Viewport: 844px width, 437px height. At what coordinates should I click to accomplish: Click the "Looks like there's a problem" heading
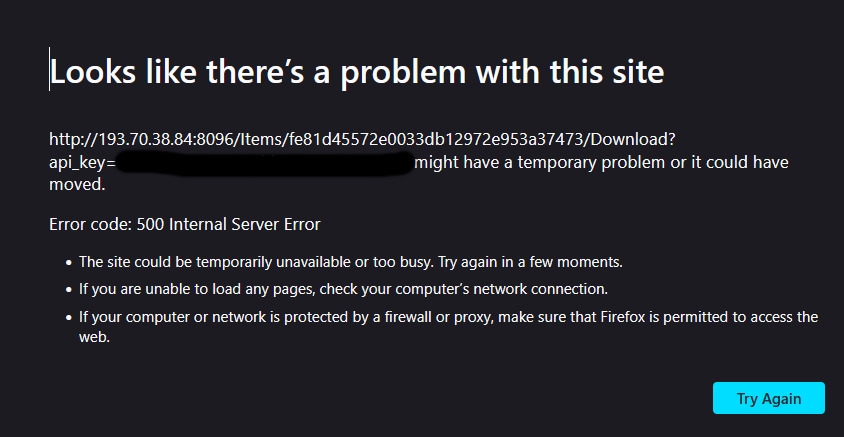[x=357, y=72]
